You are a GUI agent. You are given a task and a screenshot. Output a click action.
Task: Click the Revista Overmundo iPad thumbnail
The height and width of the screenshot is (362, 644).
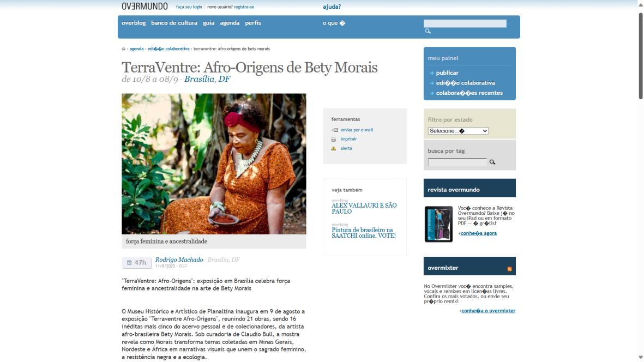point(438,224)
